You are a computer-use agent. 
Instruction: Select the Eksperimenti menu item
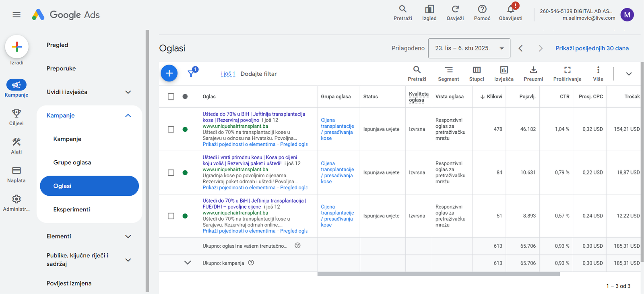coord(72,209)
